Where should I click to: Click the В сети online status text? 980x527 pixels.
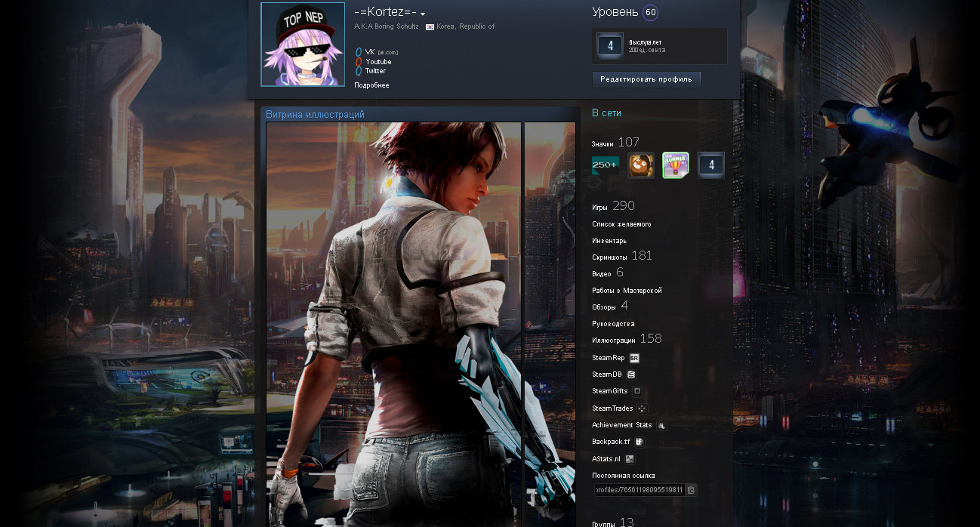coord(607,113)
